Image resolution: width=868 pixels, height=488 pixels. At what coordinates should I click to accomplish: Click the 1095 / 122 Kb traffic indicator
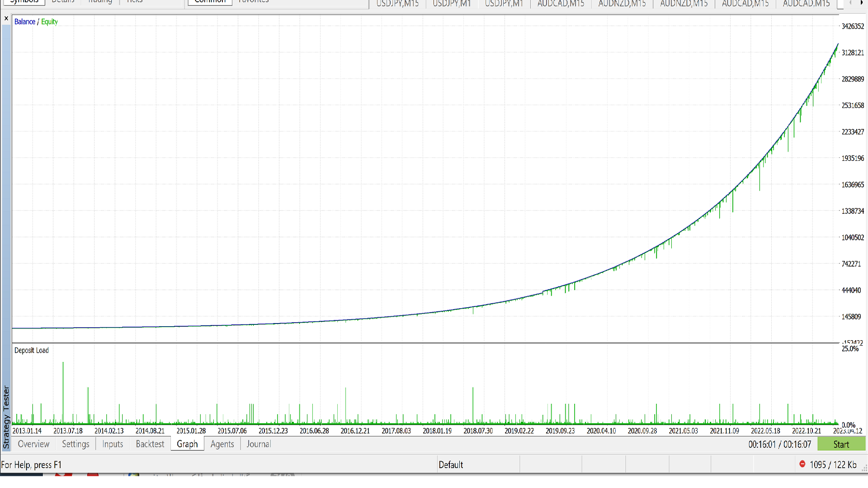pyautogui.click(x=833, y=465)
